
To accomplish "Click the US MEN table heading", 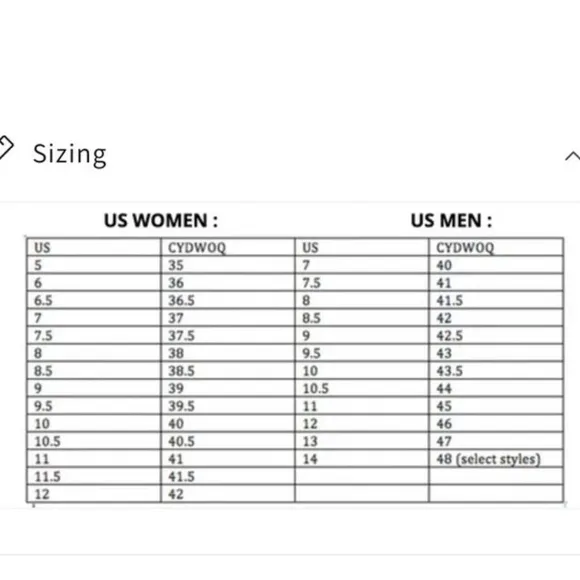I will pos(451,220).
